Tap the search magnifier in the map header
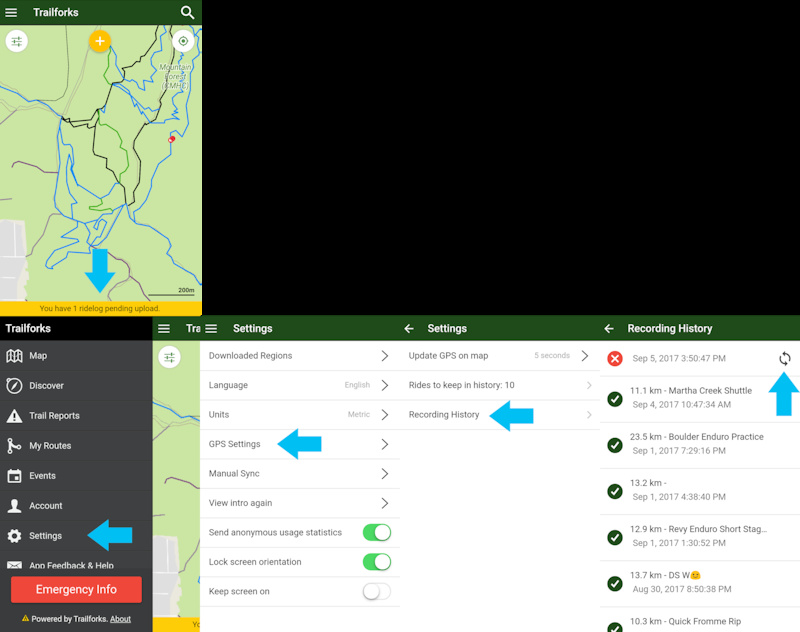Viewport: 800px width, 632px height. 187,12
